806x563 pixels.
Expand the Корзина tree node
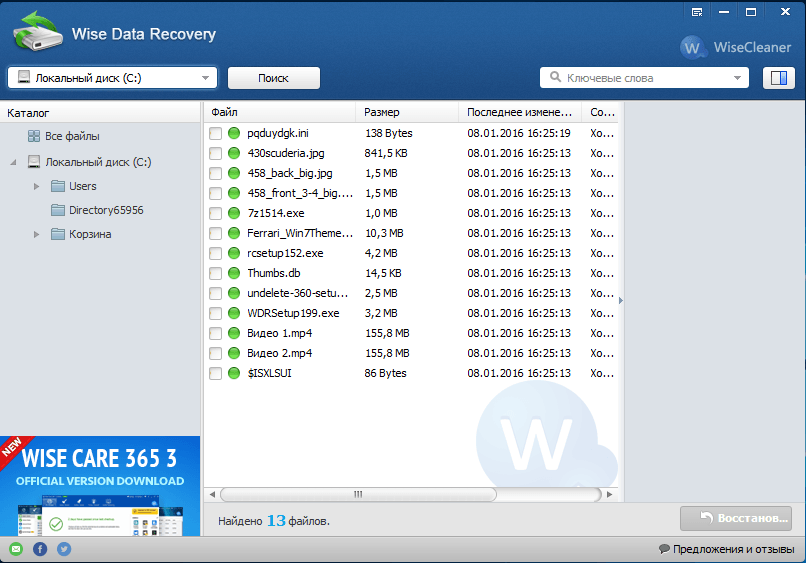pyautogui.click(x=36, y=234)
